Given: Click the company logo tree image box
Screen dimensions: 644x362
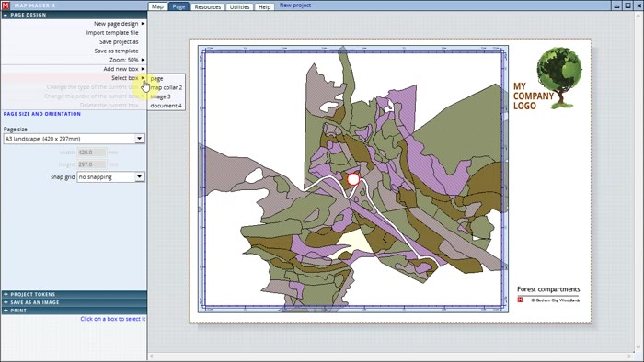Looking at the screenshot, I should (559, 78).
